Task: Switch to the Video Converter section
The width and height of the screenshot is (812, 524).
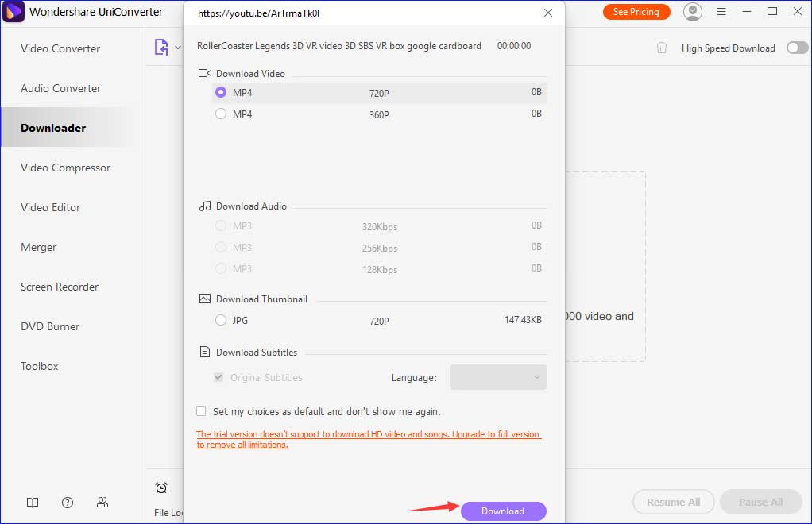Action: (x=60, y=48)
